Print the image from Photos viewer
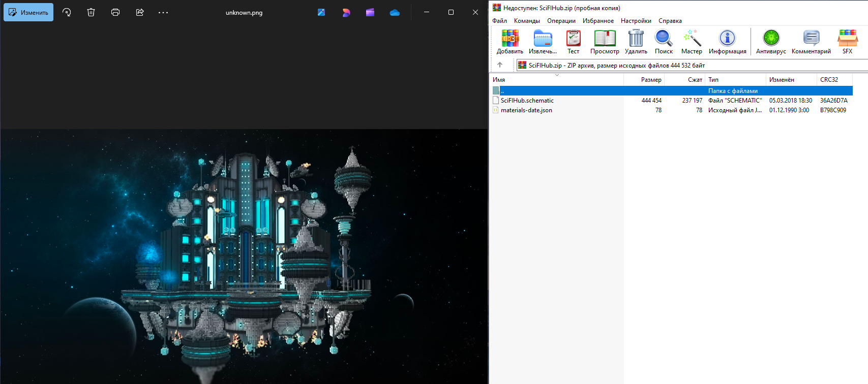This screenshot has width=868, height=384. (x=115, y=12)
